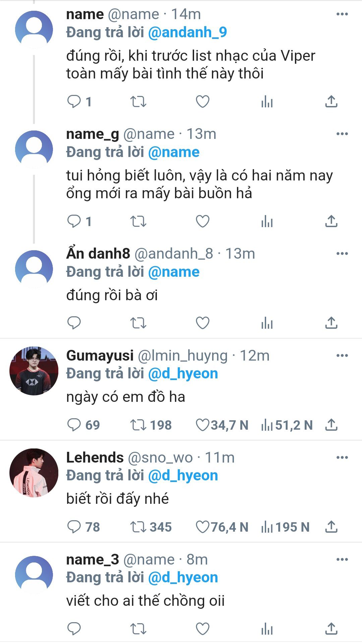Image resolution: width=362 pixels, height=644 pixels.
Task: Open more options menu on Lehends' tweet
Action: tap(342, 458)
